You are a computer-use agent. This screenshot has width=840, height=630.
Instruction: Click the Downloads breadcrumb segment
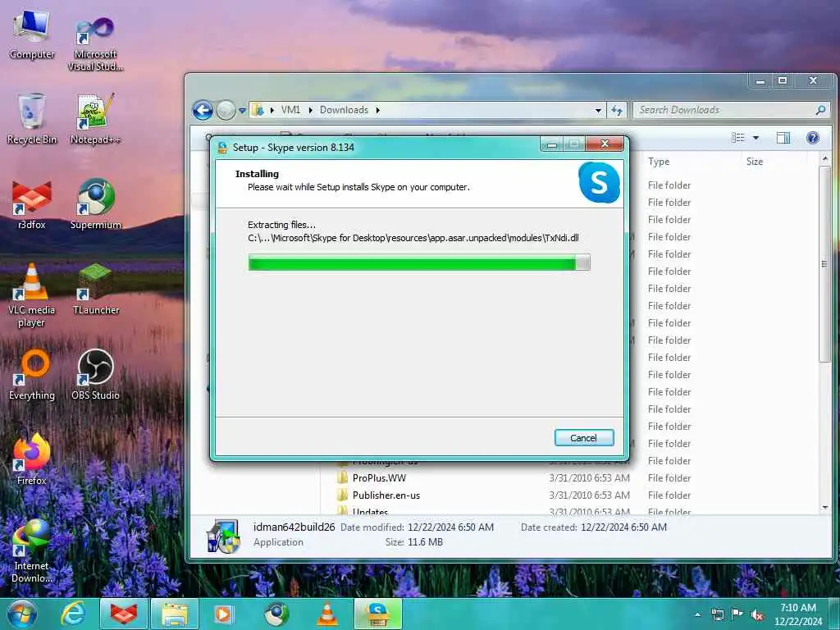(344, 110)
